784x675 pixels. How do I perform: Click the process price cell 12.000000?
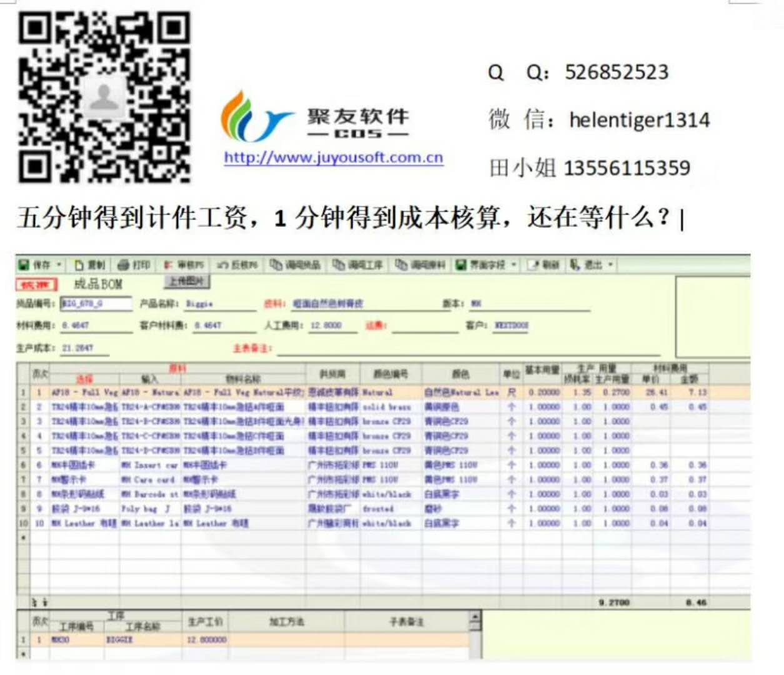[206, 640]
